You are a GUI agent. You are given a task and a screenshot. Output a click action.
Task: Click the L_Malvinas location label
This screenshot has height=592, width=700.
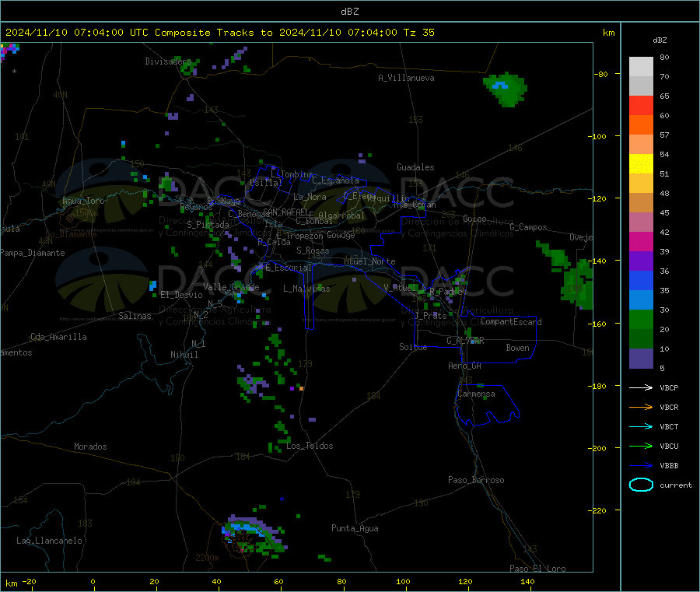tap(306, 289)
